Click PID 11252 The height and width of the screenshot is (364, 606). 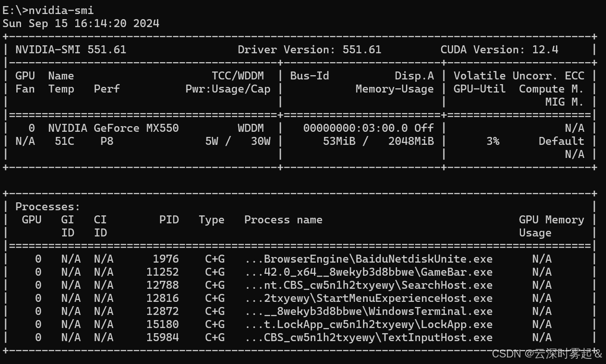tap(163, 272)
